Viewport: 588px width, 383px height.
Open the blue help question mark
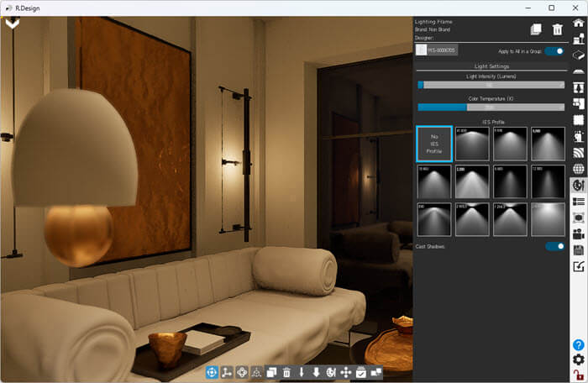click(578, 344)
